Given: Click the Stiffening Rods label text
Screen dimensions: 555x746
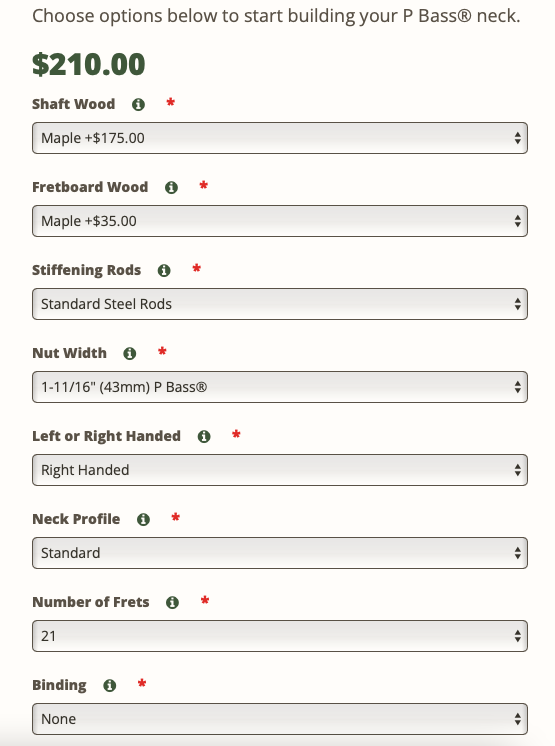Looking at the screenshot, I should (x=87, y=270).
